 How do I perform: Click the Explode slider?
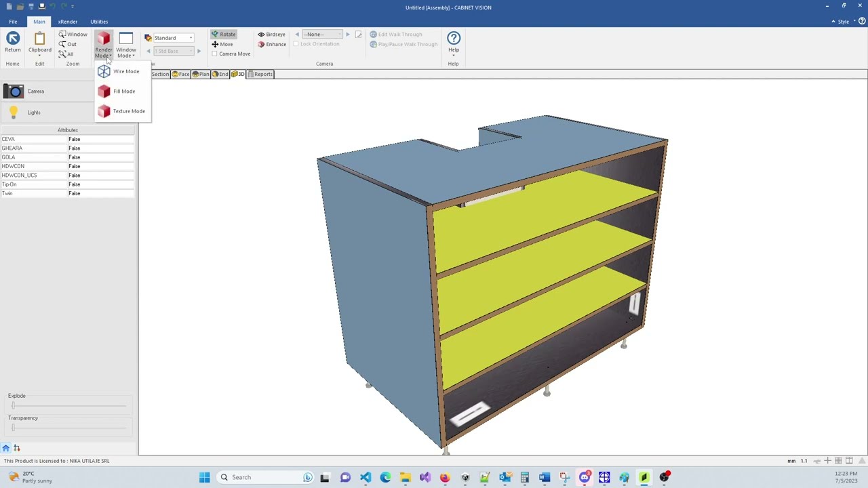tap(68, 406)
